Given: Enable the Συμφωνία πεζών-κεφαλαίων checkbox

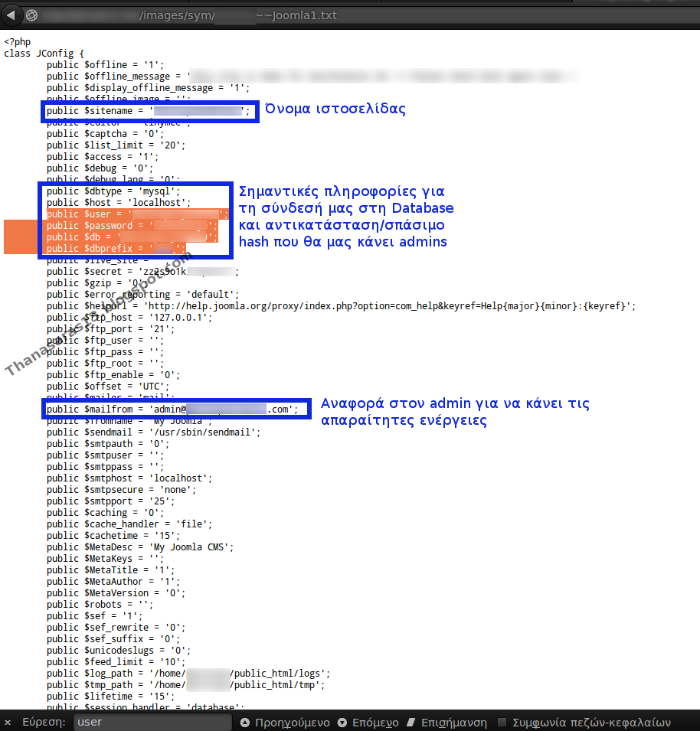Looking at the screenshot, I should coord(502,722).
